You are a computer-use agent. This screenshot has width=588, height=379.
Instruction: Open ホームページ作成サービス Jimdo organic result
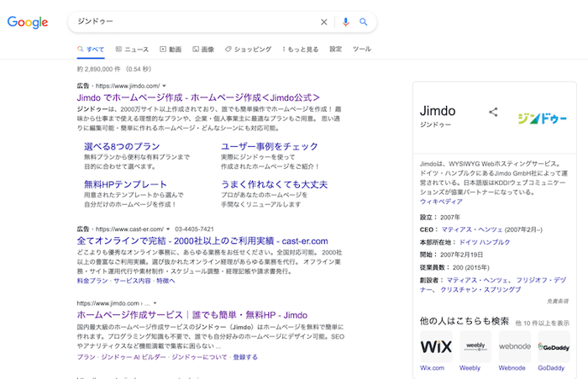[x=192, y=315]
